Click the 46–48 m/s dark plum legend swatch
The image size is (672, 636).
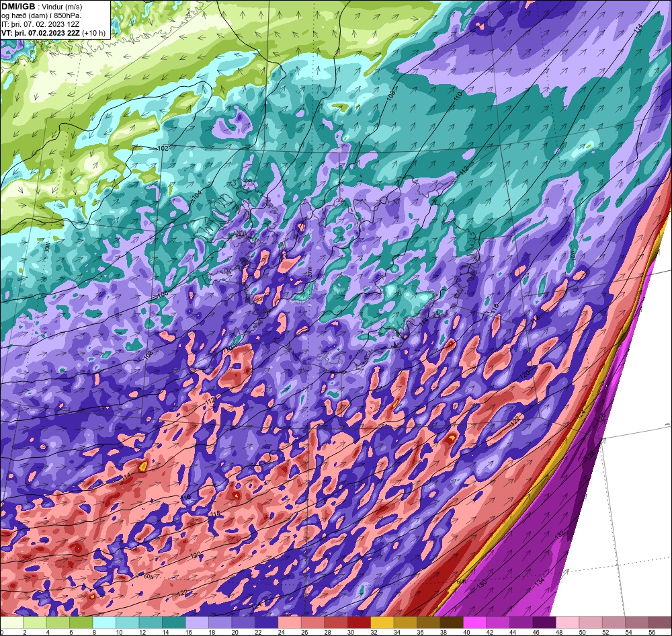pos(544,623)
